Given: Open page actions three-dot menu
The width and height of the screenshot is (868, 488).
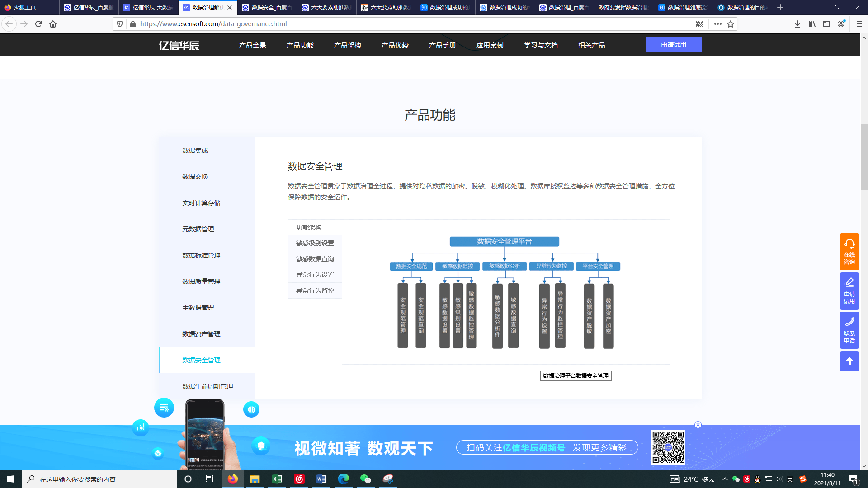Looking at the screenshot, I should point(717,24).
